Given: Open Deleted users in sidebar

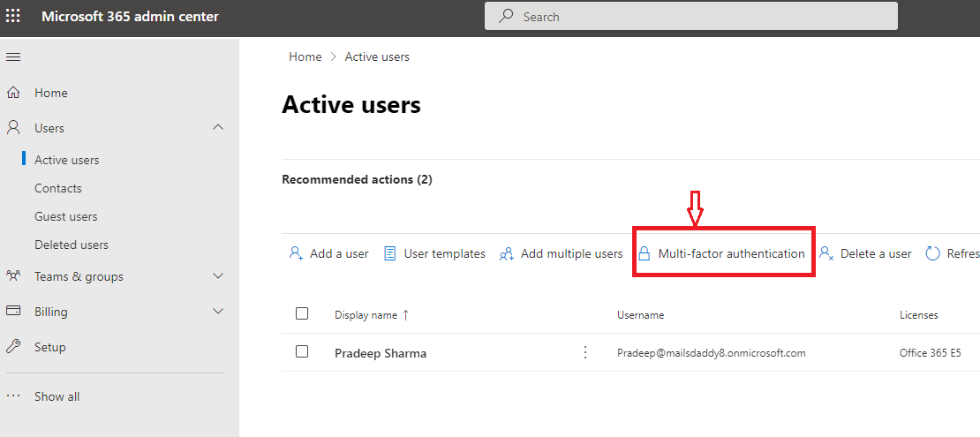Looking at the screenshot, I should pos(72,245).
